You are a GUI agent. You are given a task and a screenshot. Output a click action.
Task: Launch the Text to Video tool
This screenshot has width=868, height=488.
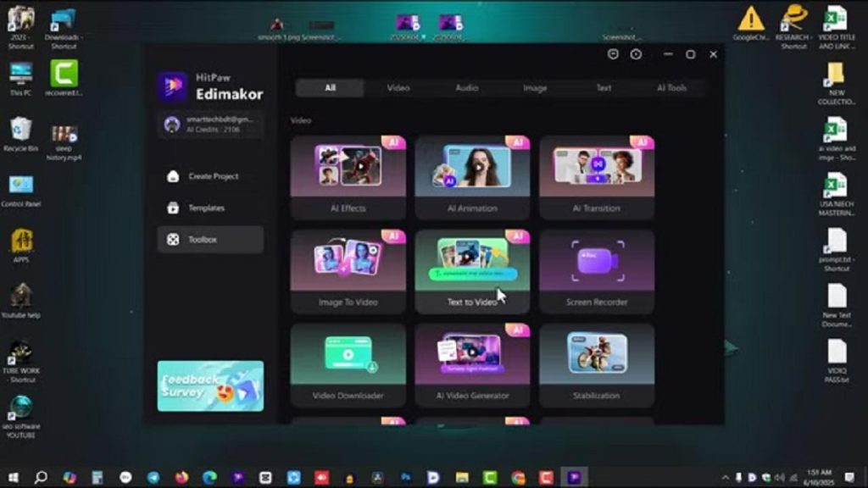tap(472, 272)
